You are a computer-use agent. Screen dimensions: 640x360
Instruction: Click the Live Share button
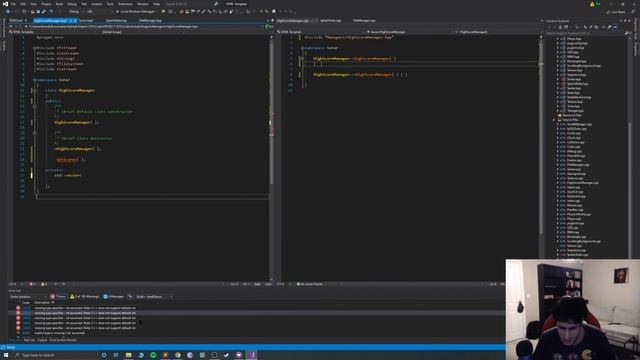pos(616,12)
